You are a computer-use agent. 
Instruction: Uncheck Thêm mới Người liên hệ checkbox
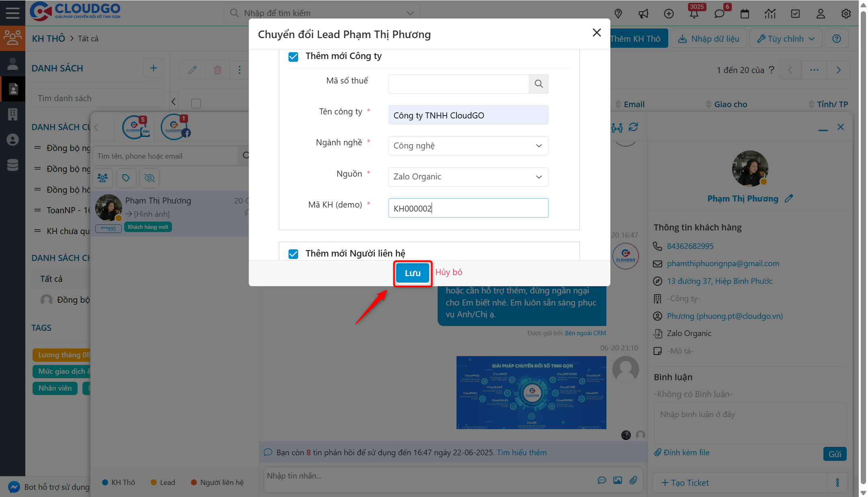293,254
